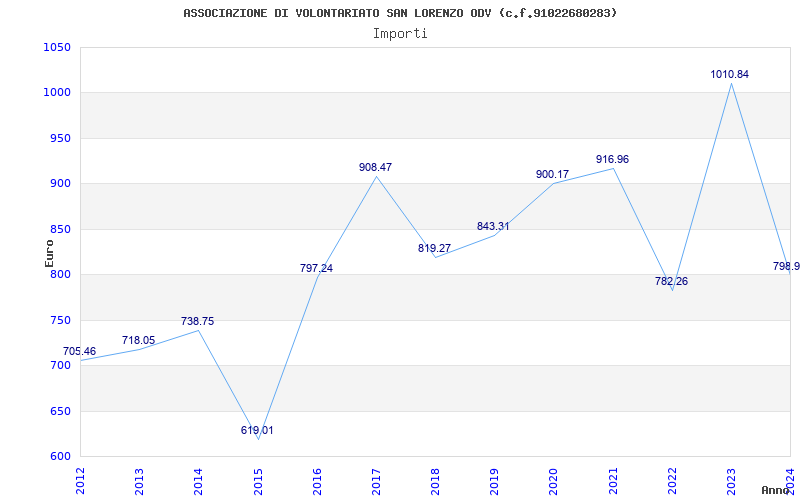Select the 843.31 data label

[493, 227]
